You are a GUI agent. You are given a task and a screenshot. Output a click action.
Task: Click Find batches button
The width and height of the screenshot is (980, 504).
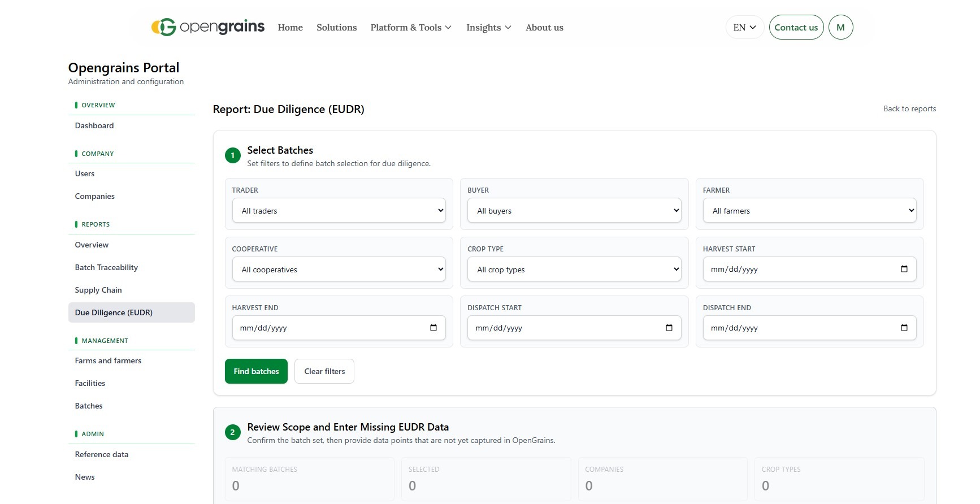256,371
